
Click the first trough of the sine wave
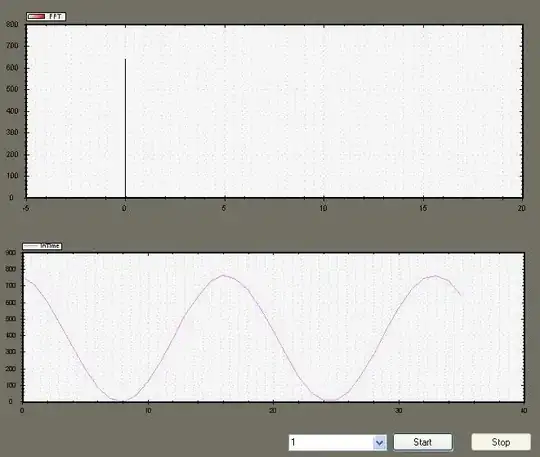click(121, 401)
